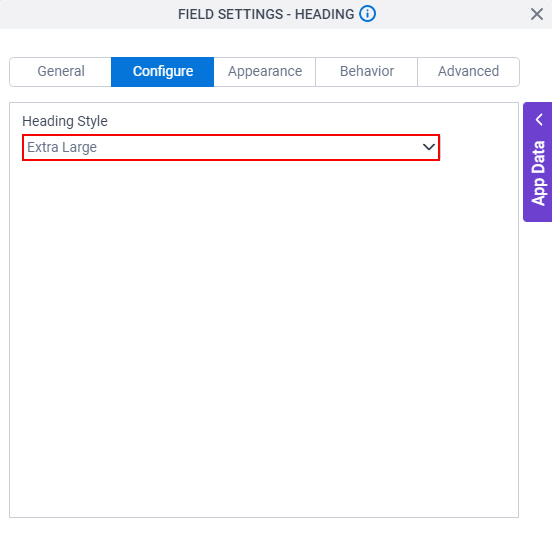
Task: Select the Configure tab
Action: [163, 71]
